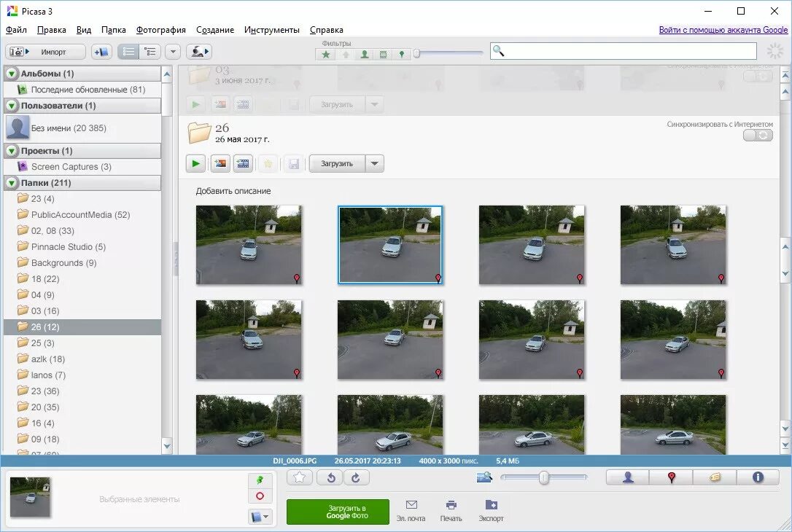Click Экспорт button
Viewport: 792px width, 532px height.
pos(491,511)
